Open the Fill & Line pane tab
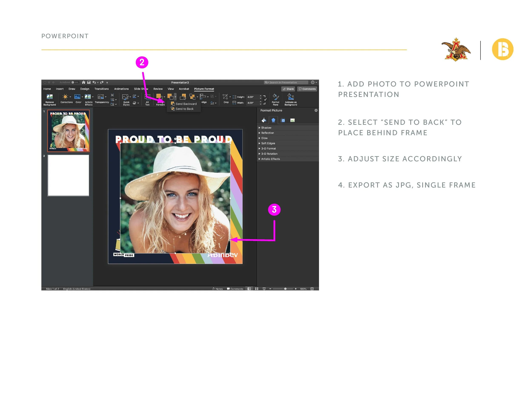 coord(264,120)
